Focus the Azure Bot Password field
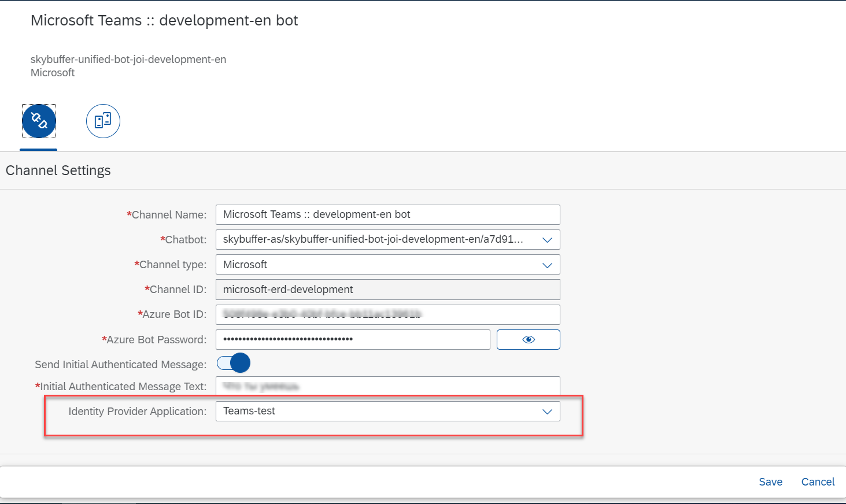Screen dimensions: 846x504 pyautogui.click(x=353, y=339)
